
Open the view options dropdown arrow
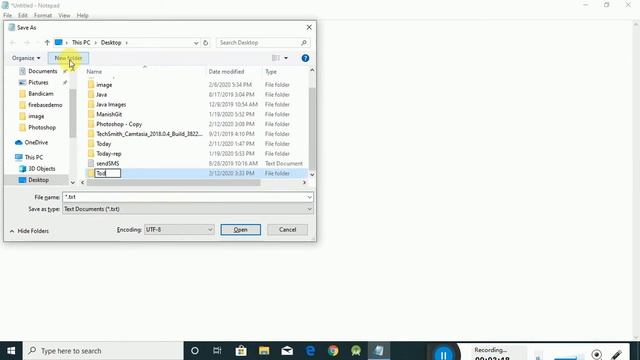[x=286, y=58]
